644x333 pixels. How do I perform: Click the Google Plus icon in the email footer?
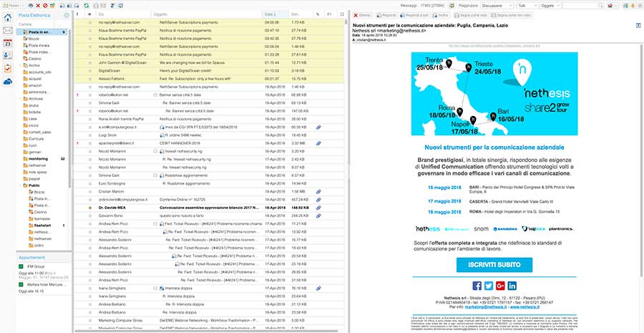(500, 286)
